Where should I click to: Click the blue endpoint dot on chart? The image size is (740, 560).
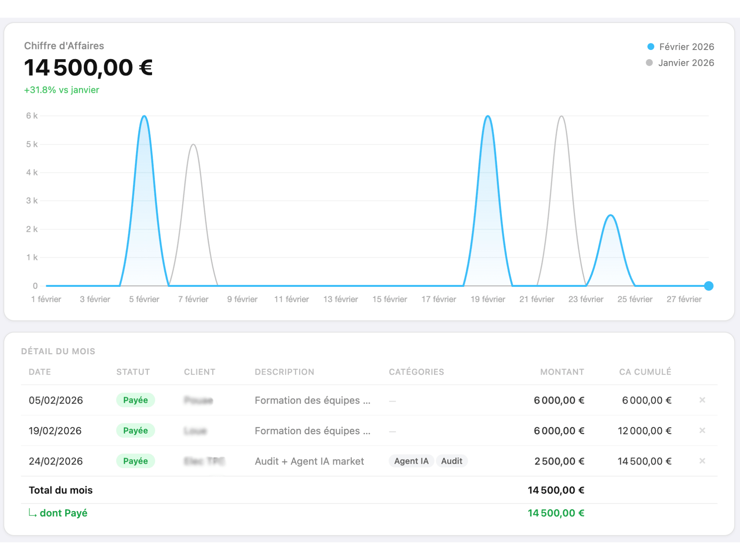tap(709, 286)
